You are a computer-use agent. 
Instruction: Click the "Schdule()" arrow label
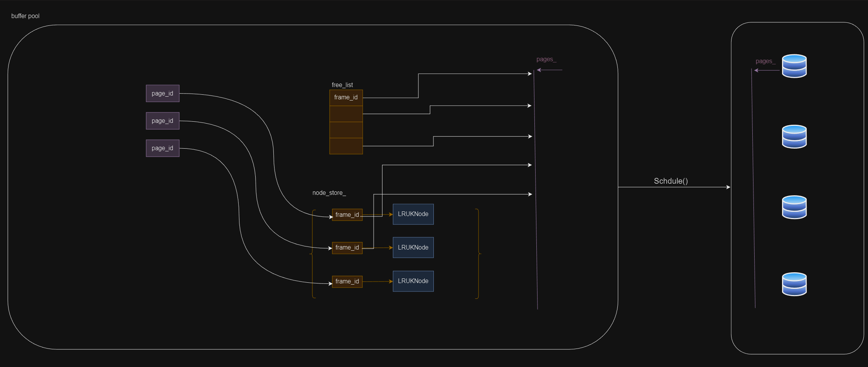point(671,181)
